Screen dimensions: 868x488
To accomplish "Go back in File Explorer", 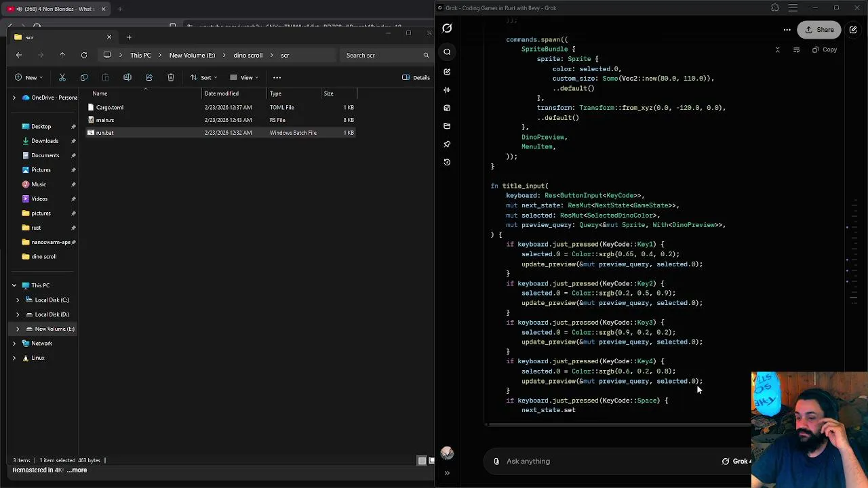I will click(19, 56).
